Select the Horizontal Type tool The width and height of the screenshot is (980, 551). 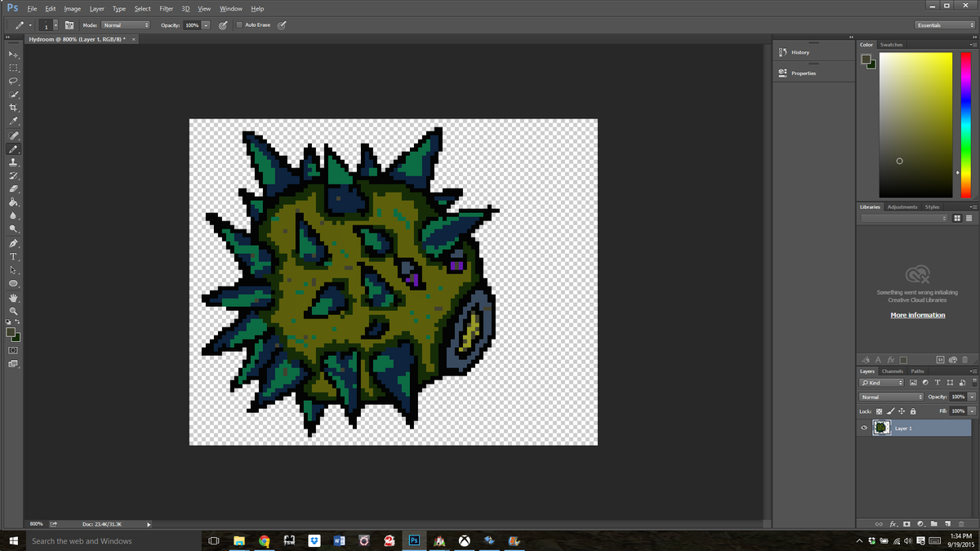[13, 257]
